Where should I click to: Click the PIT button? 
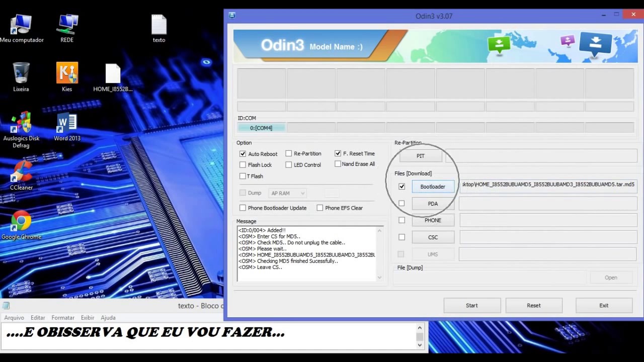point(421,156)
